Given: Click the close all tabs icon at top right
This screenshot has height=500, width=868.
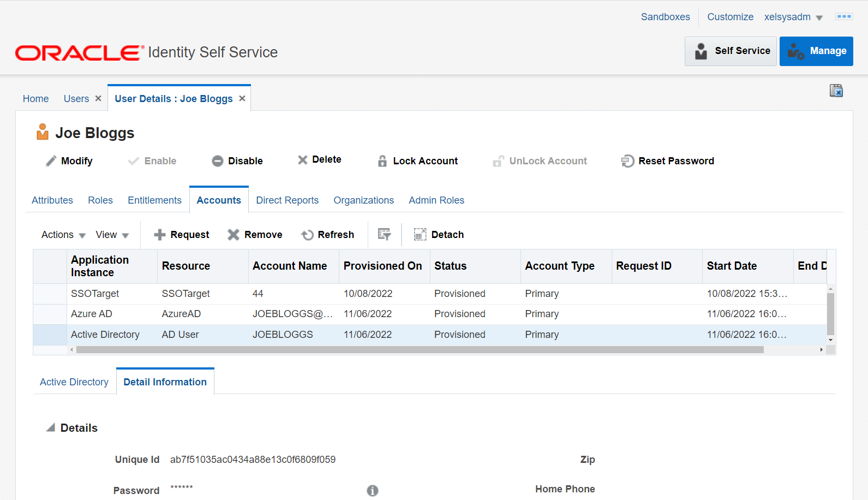Looking at the screenshot, I should point(836,91).
